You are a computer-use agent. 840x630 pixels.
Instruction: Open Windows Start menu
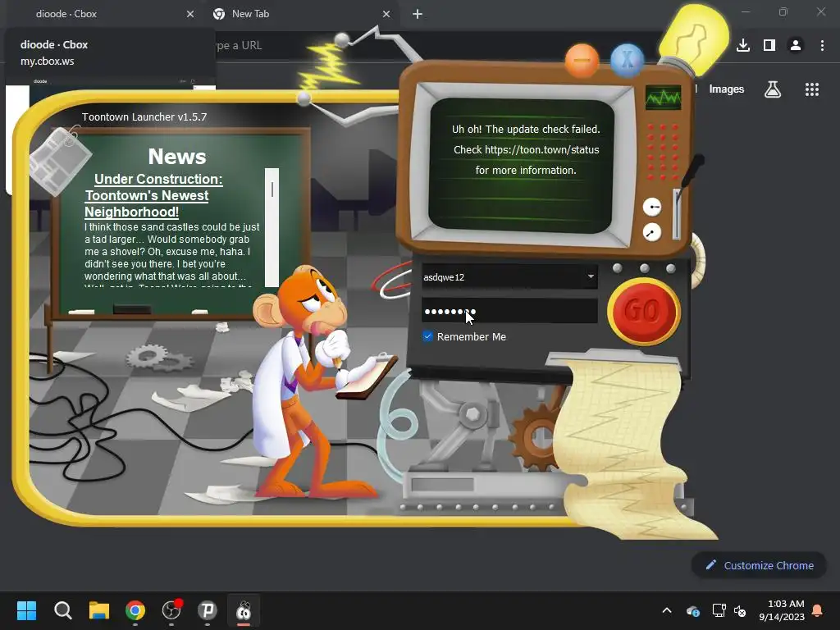[26, 610]
